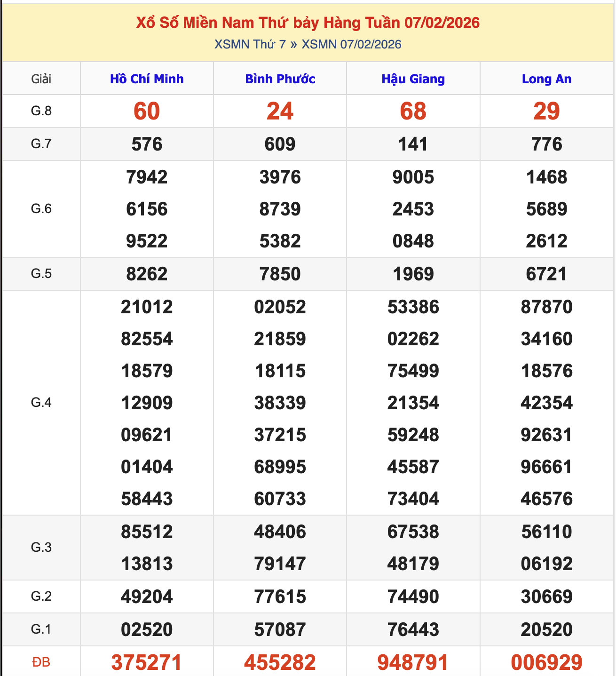Click the Giải header cell
This screenshot has height=676, width=616.
41,79
